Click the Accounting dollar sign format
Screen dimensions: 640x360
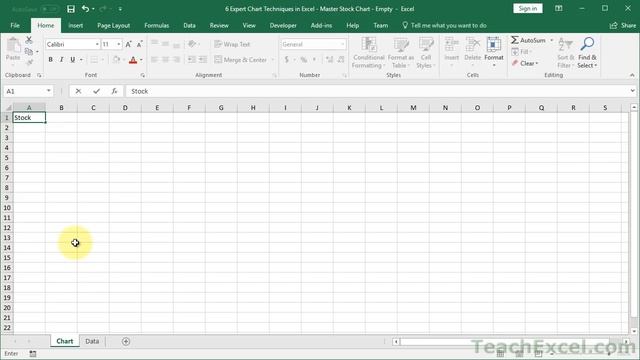[x=287, y=60]
